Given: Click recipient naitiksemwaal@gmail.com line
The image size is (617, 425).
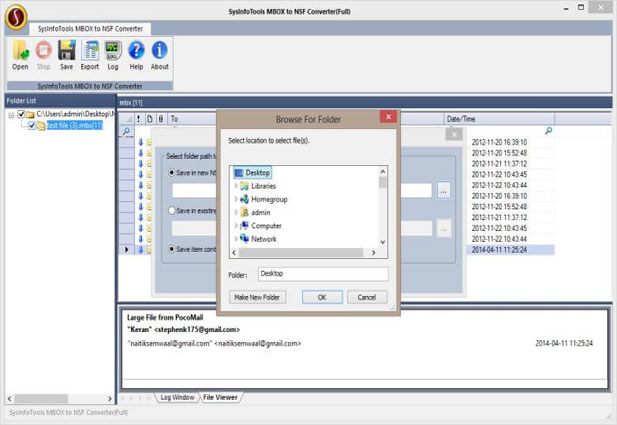Looking at the screenshot, I should pyautogui.click(x=214, y=344).
